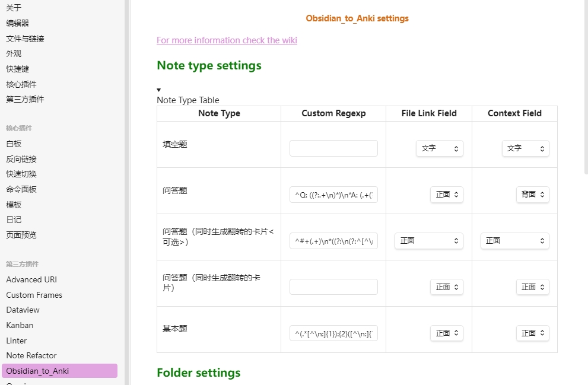Select the Obsidian_to_Anki plugin entry
Screen dimensions: 588x385
pyautogui.click(x=59, y=371)
